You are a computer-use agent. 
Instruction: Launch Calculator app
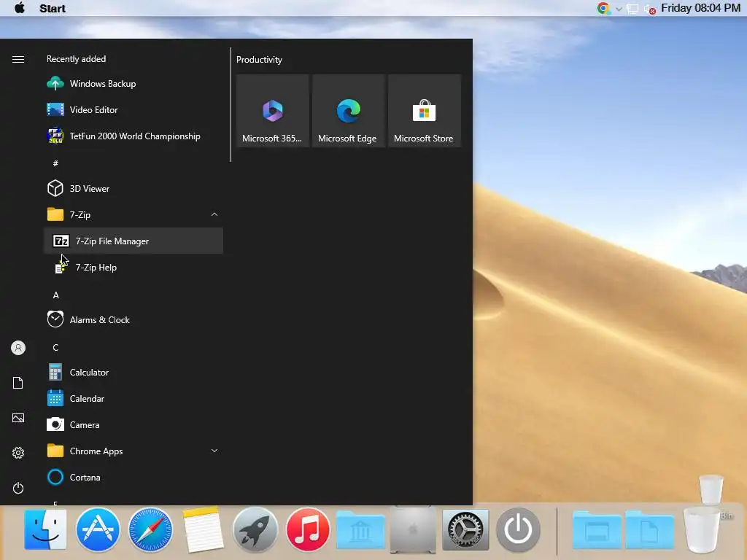pyautogui.click(x=133, y=373)
